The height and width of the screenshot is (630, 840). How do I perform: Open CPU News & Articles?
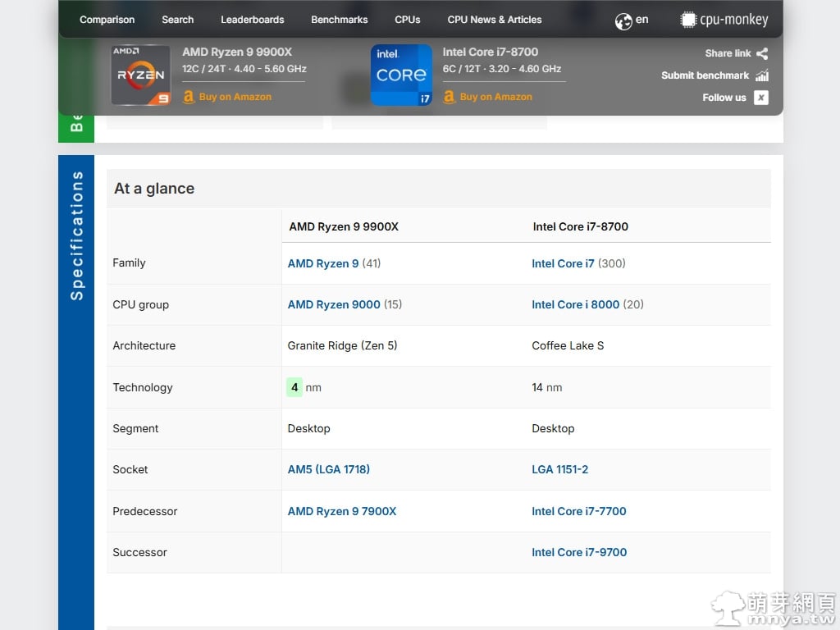coord(494,20)
